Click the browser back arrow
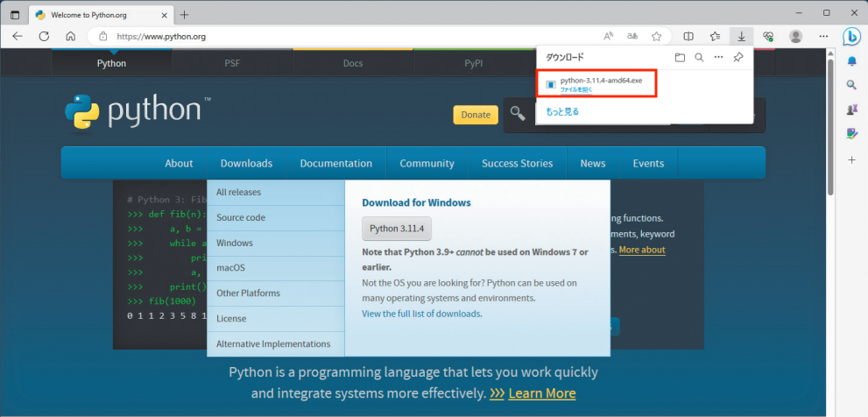The height and width of the screenshot is (417, 868). 18,37
